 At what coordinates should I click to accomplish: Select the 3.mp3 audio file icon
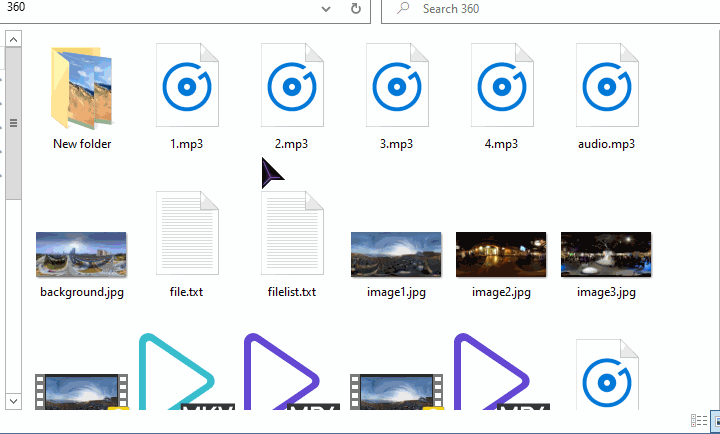pos(397,85)
